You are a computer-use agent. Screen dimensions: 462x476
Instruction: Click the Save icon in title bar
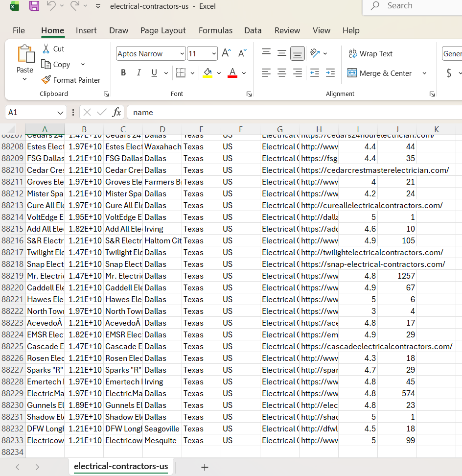pos(34,6)
